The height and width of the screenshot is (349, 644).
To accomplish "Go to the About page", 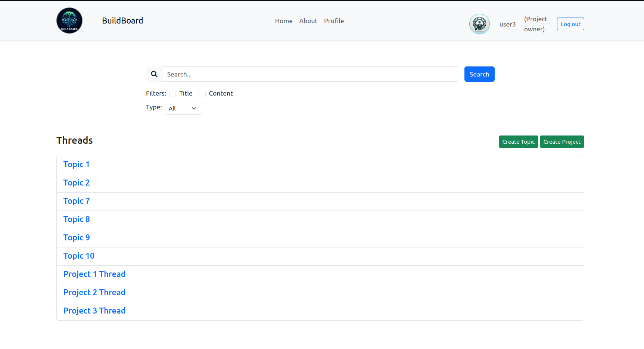I will click(x=308, y=21).
